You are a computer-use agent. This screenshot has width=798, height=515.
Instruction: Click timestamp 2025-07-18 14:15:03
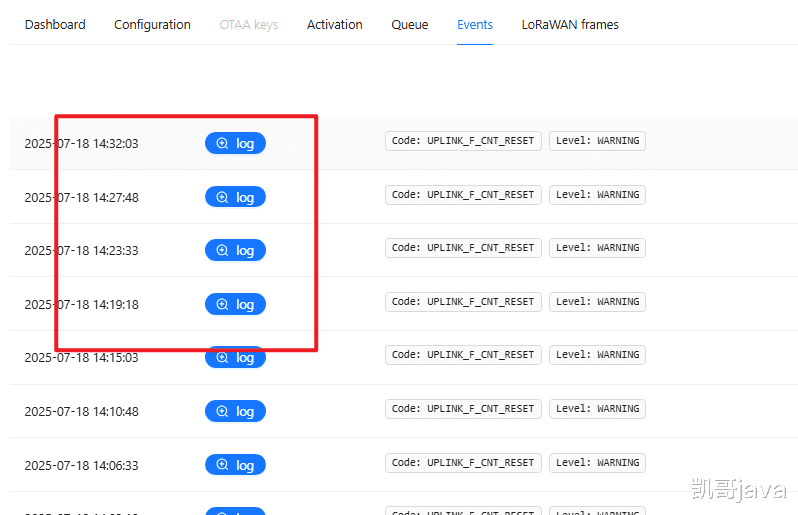tap(81, 358)
